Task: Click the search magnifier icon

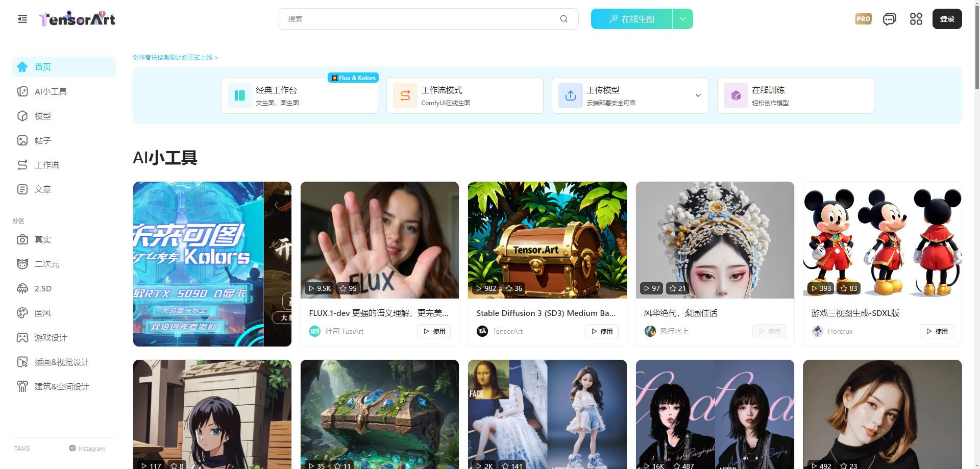Action: coord(563,19)
